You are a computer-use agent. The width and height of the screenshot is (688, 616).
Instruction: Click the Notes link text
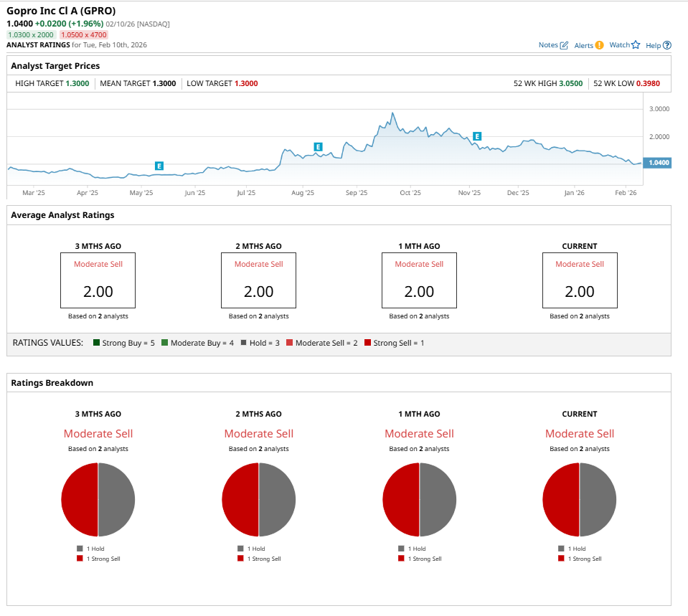(x=548, y=45)
